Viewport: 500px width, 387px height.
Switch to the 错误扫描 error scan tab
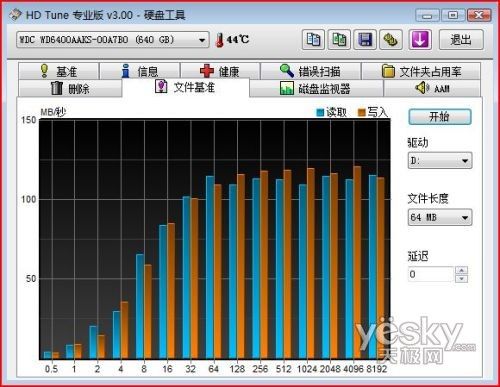point(310,71)
